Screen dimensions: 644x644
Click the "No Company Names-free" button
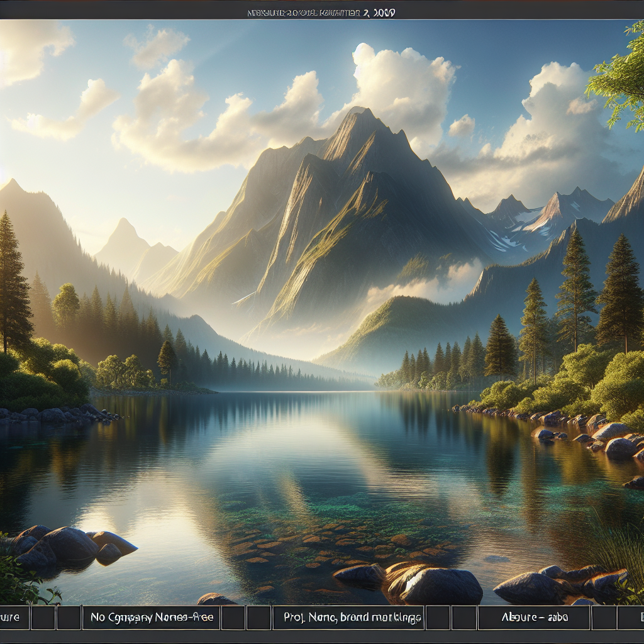point(151,618)
